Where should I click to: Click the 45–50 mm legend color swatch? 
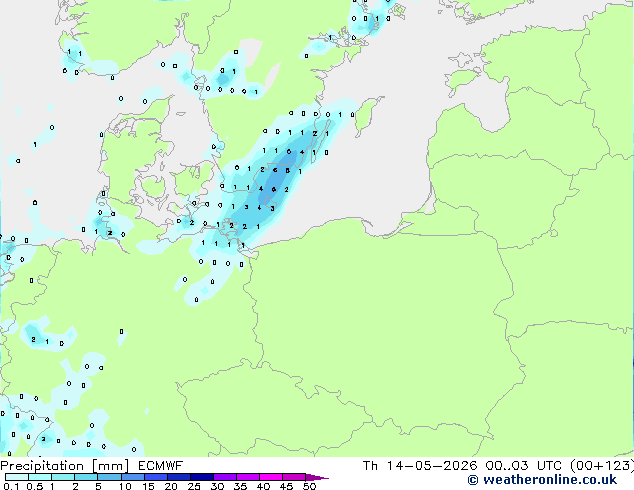click(294, 477)
